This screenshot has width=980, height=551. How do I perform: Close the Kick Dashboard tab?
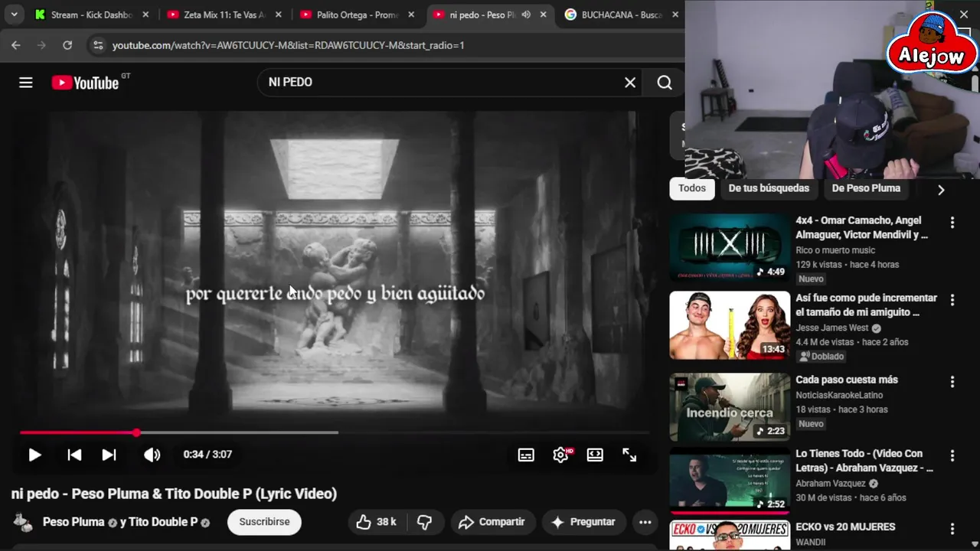click(x=145, y=15)
